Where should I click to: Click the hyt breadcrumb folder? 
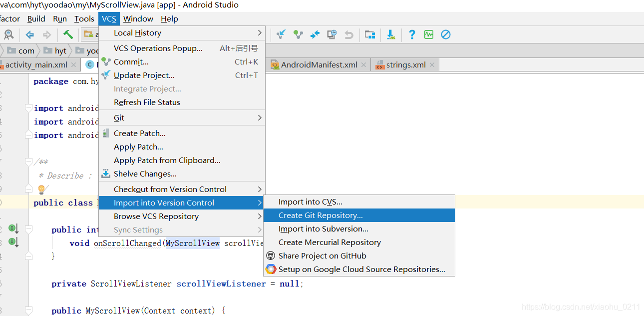point(55,50)
